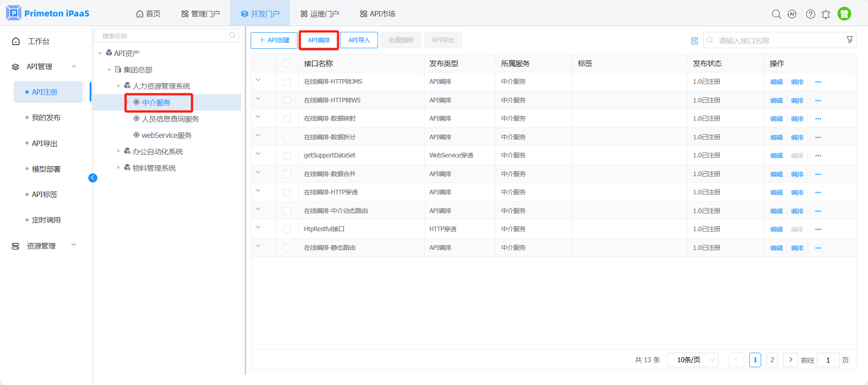Viewport: 868px width, 385px height.
Task: Tick the checkbox for getSupportDataSet row
Action: pyautogui.click(x=287, y=156)
